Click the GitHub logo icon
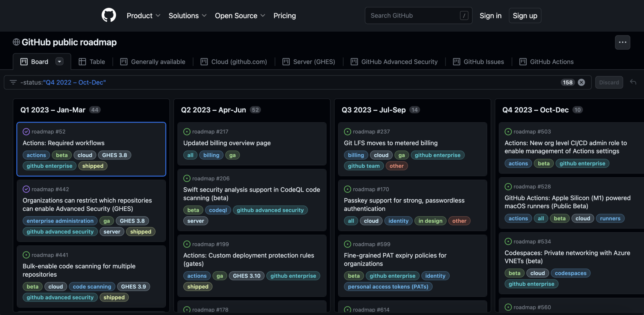The width and height of the screenshot is (644, 315). click(x=109, y=15)
